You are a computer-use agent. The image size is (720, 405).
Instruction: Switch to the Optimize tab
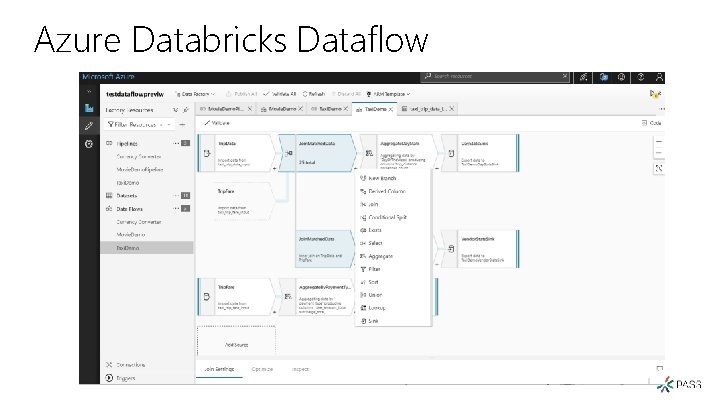(x=263, y=368)
